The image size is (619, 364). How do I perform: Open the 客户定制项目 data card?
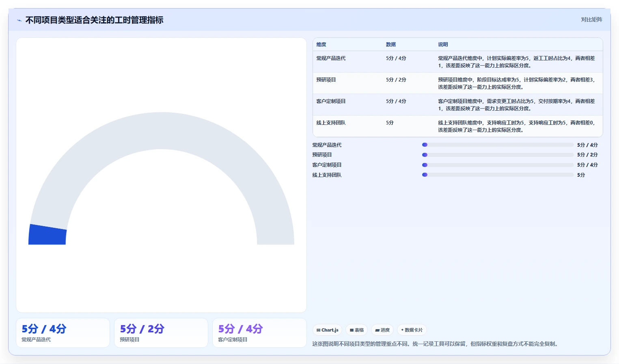(259, 333)
